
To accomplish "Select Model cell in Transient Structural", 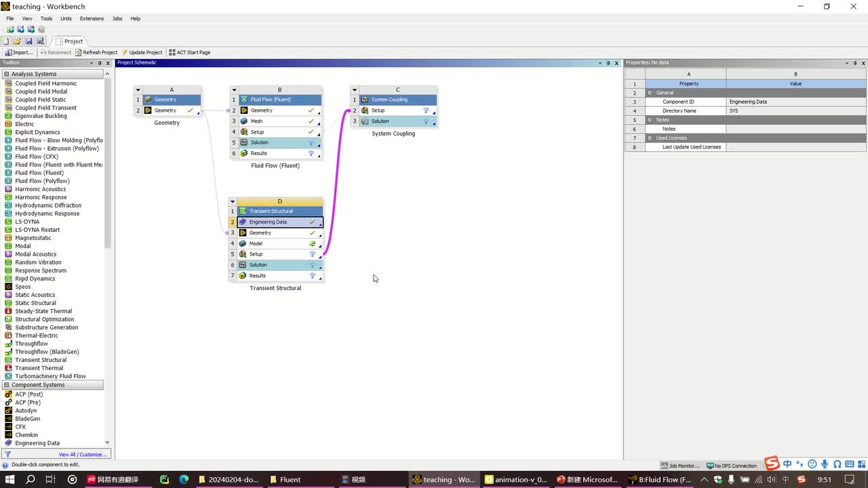I will tap(279, 243).
